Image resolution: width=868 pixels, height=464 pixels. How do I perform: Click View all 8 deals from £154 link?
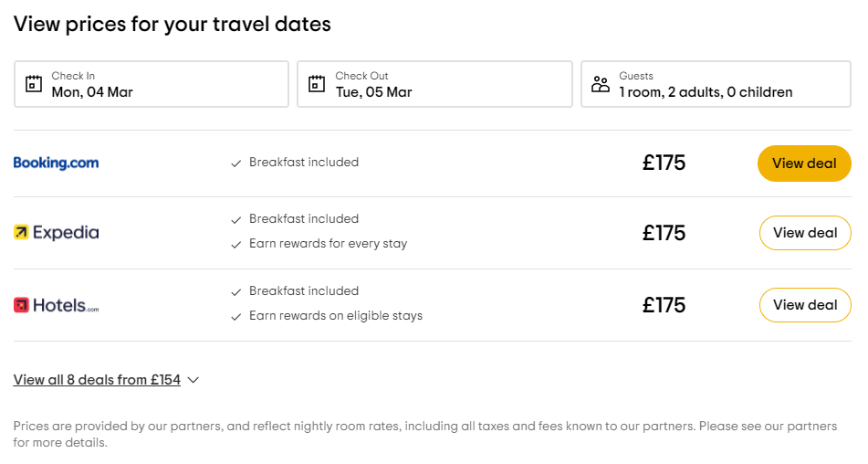coord(97,380)
